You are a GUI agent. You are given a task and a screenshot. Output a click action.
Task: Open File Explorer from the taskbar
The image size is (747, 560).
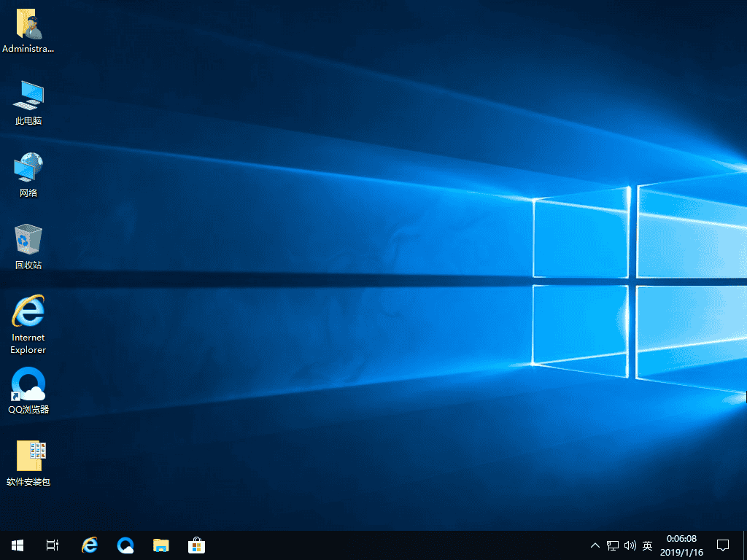tap(161, 545)
